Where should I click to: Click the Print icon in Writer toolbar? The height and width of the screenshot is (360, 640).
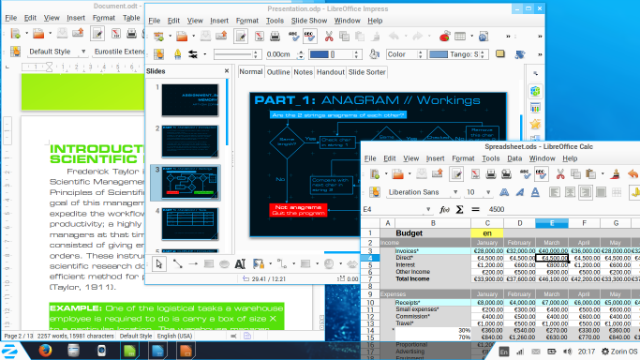point(131,33)
